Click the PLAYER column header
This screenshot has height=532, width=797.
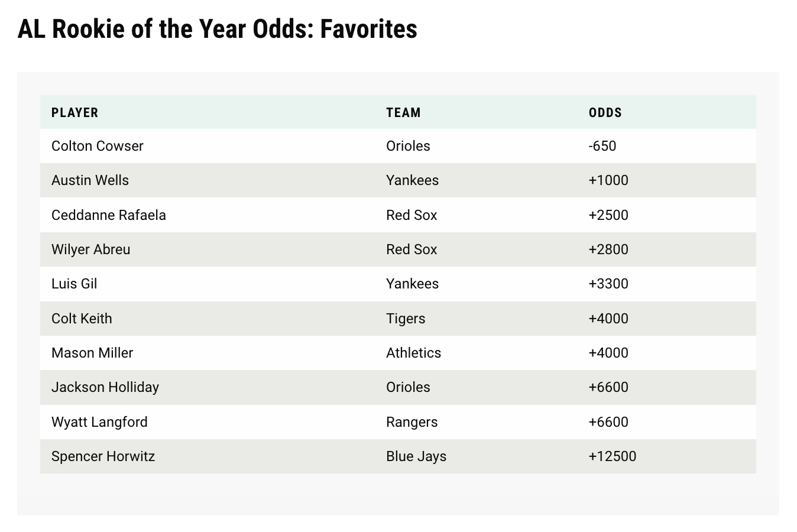[x=75, y=112]
